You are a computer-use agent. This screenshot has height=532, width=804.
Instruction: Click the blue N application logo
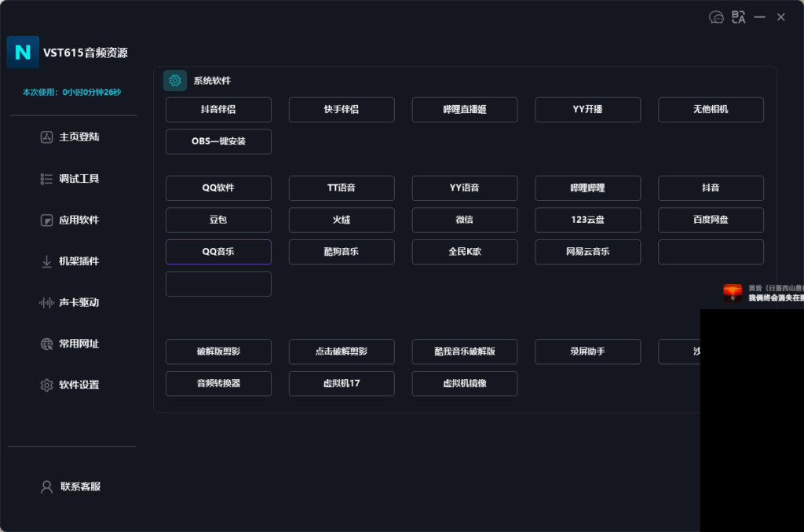23,53
